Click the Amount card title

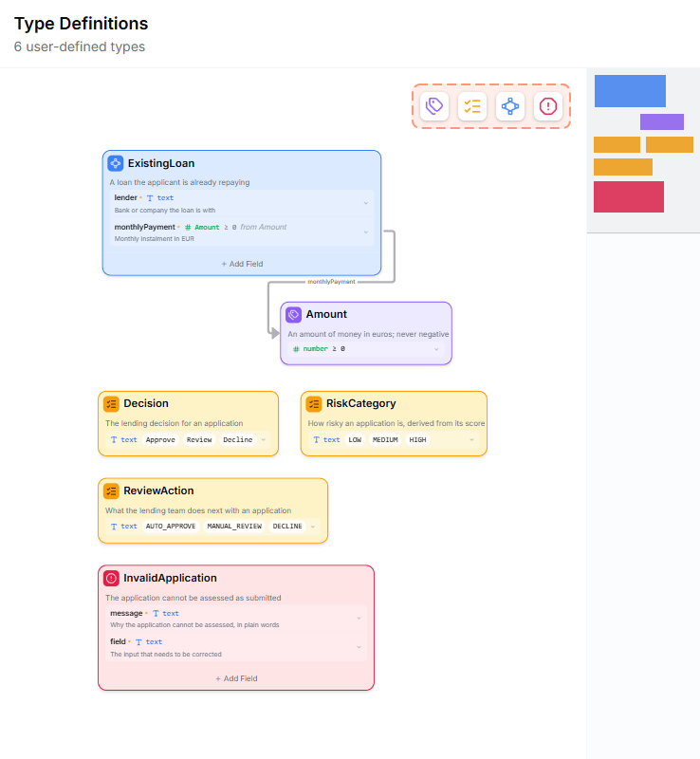[326, 315]
